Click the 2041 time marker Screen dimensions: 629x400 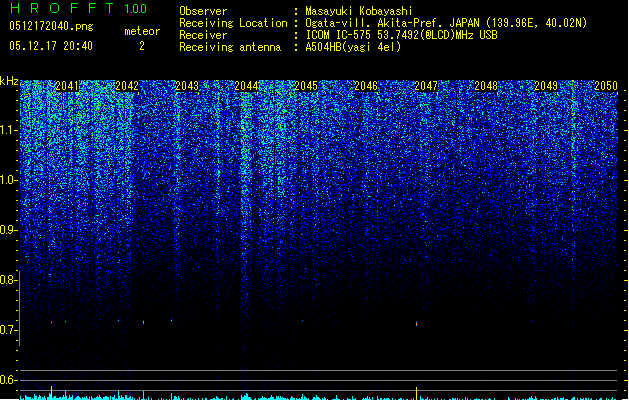coord(67,86)
